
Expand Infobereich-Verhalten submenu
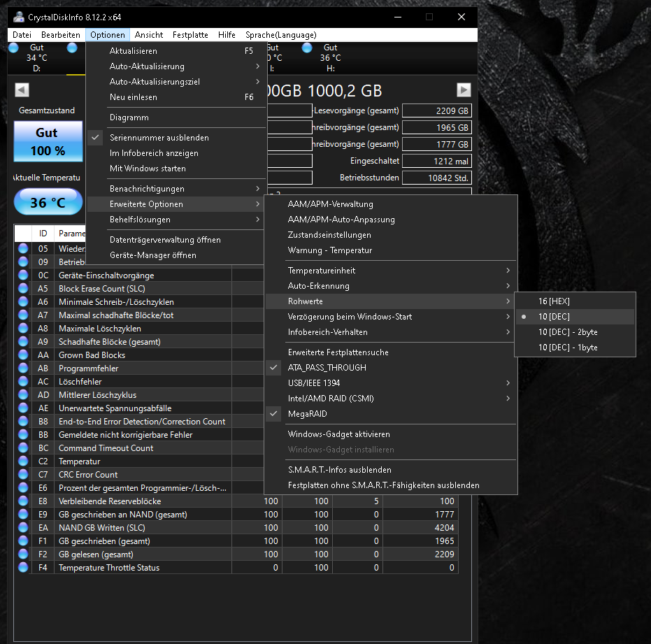391,331
